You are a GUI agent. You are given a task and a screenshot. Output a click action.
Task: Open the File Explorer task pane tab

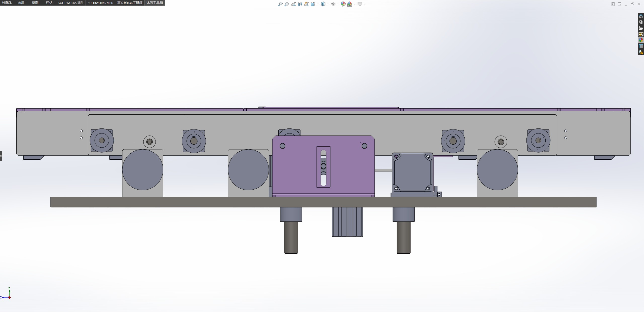[641, 28]
